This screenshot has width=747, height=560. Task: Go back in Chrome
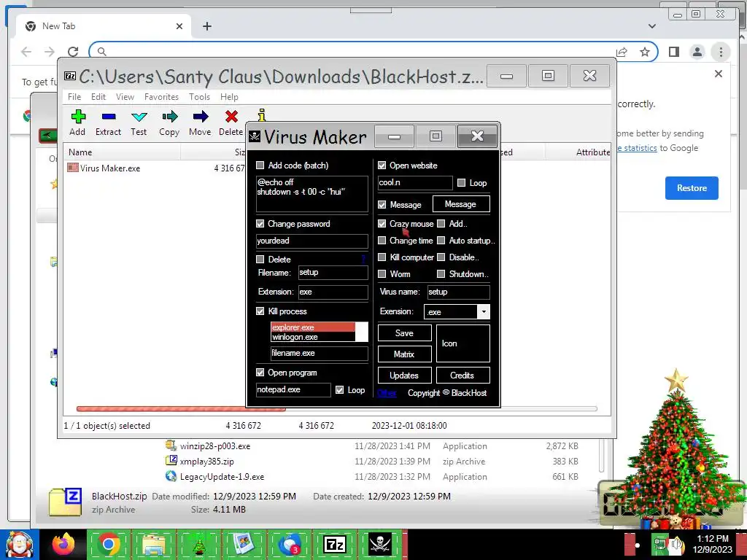coord(26,52)
